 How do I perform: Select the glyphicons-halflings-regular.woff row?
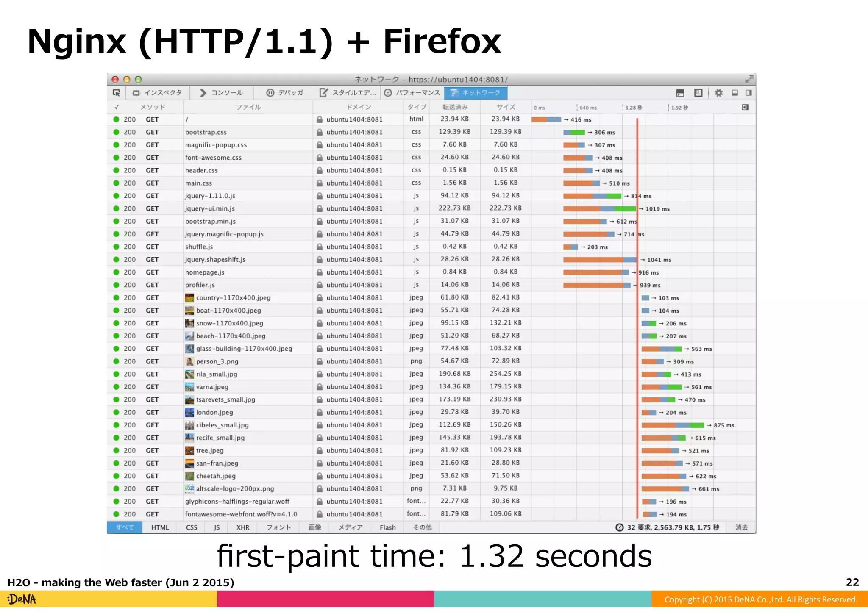tap(431, 501)
